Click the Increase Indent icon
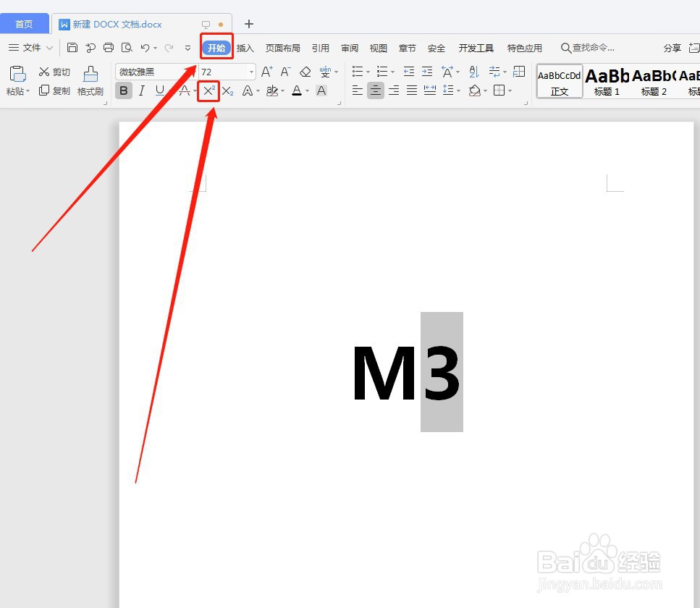 pyautogui.click(x=427, y=72)
